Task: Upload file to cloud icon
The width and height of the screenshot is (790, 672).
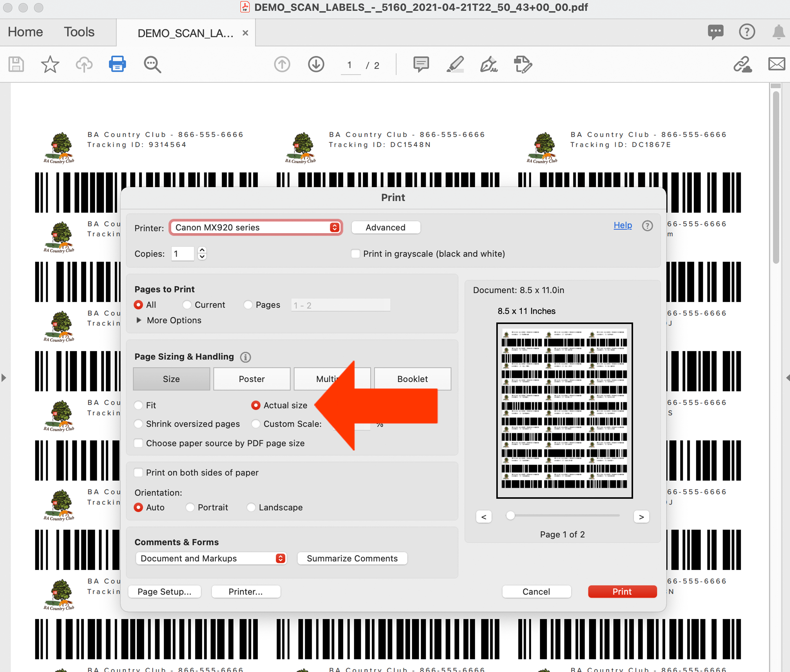Action: click(x=84, y=64)
